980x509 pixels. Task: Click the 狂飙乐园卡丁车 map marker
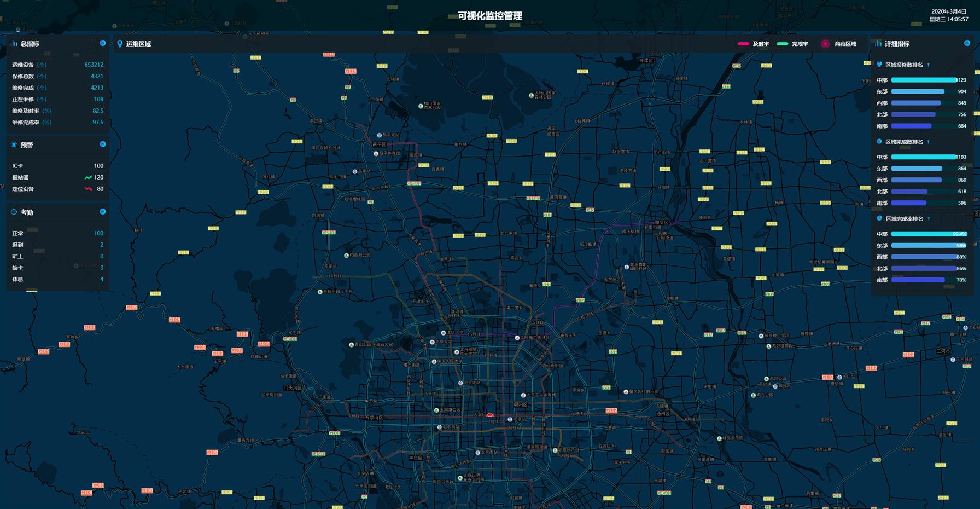pos(320,292)
